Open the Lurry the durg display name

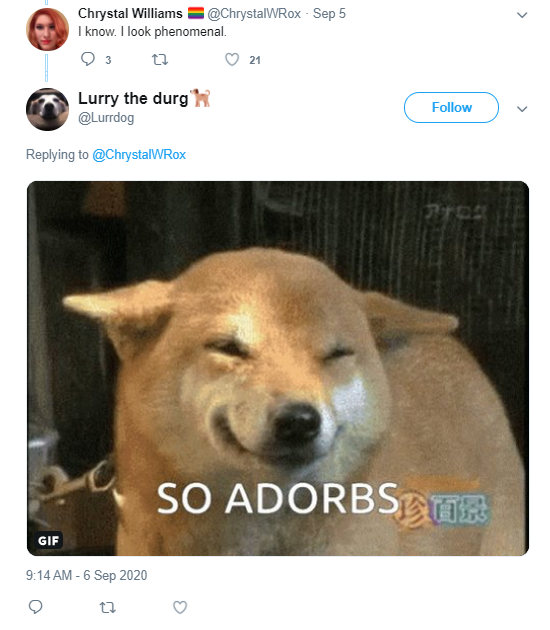pos(133,98)
